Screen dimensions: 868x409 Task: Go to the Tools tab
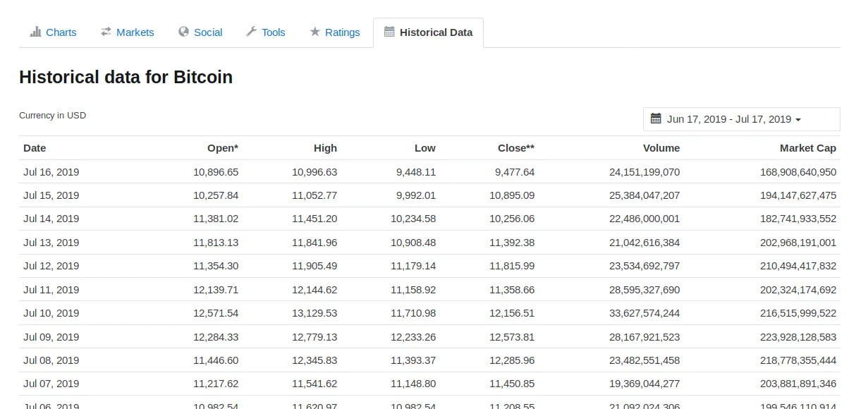point(266,32)
